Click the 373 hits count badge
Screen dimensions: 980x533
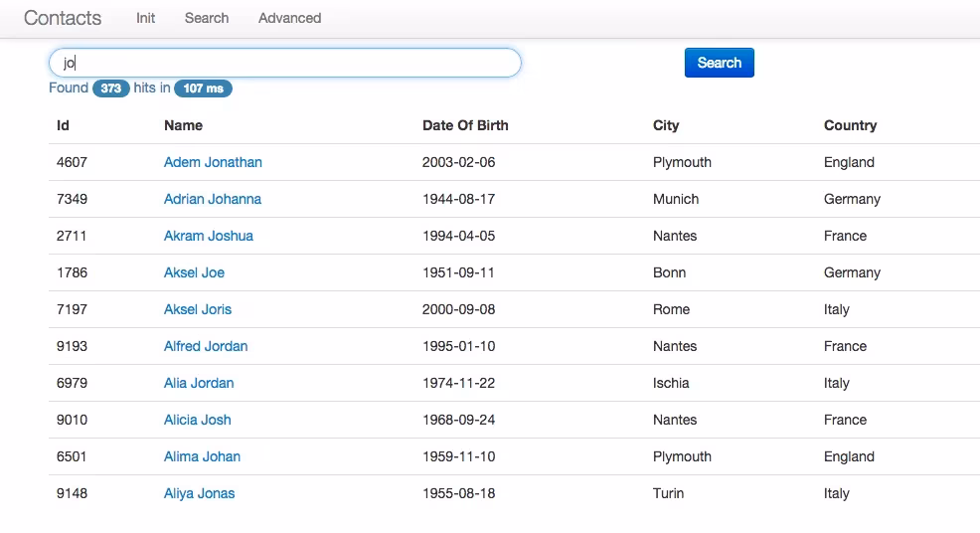[111, 89]
